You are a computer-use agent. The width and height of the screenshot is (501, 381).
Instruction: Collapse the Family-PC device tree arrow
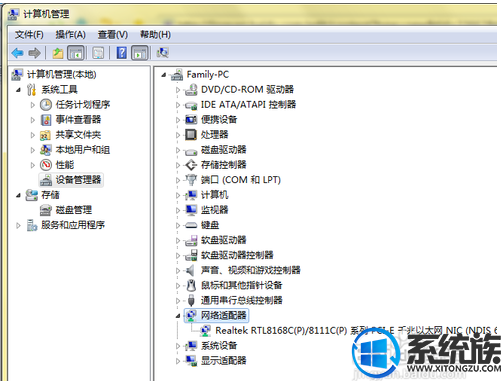[164, 75]
